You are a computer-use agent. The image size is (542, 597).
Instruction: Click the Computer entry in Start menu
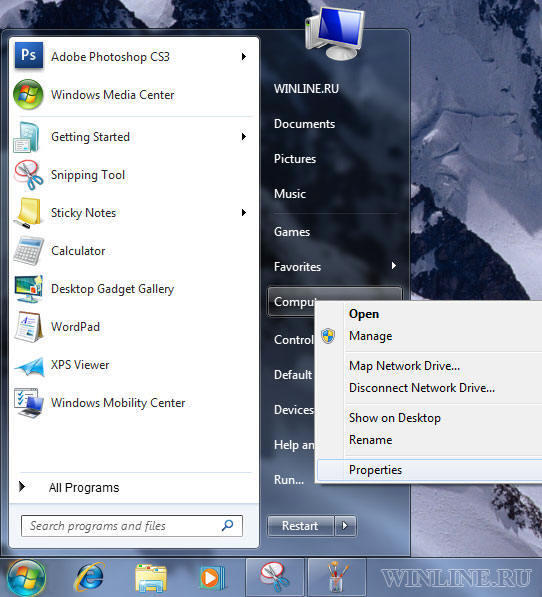click(292, 302)
